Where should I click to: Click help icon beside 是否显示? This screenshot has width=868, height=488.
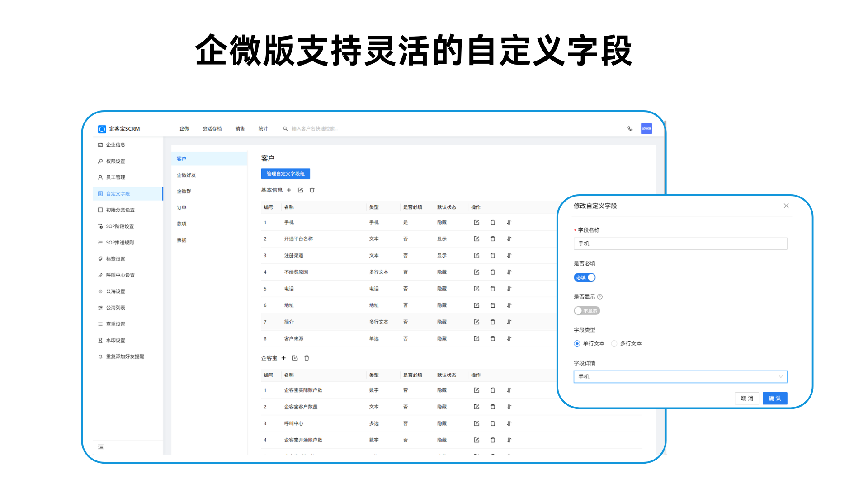pyautogui.click(x=600, y=297)
